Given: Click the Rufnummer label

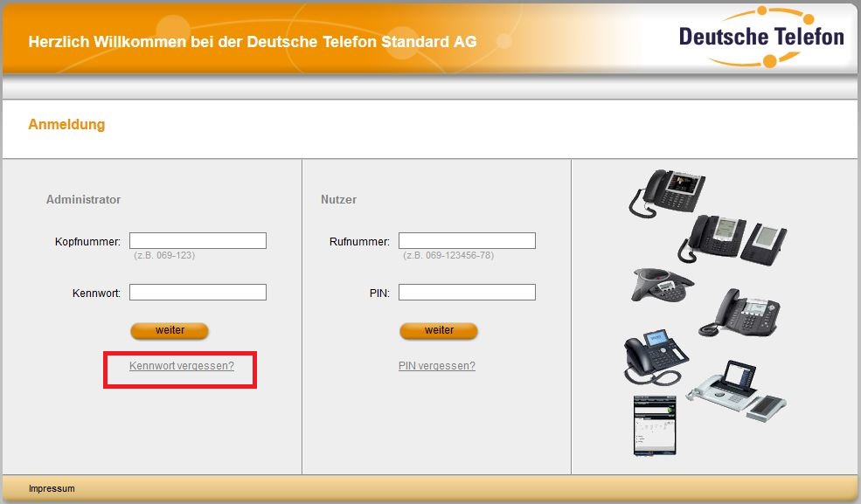Looking at the screenshot, I should [359, 242].
